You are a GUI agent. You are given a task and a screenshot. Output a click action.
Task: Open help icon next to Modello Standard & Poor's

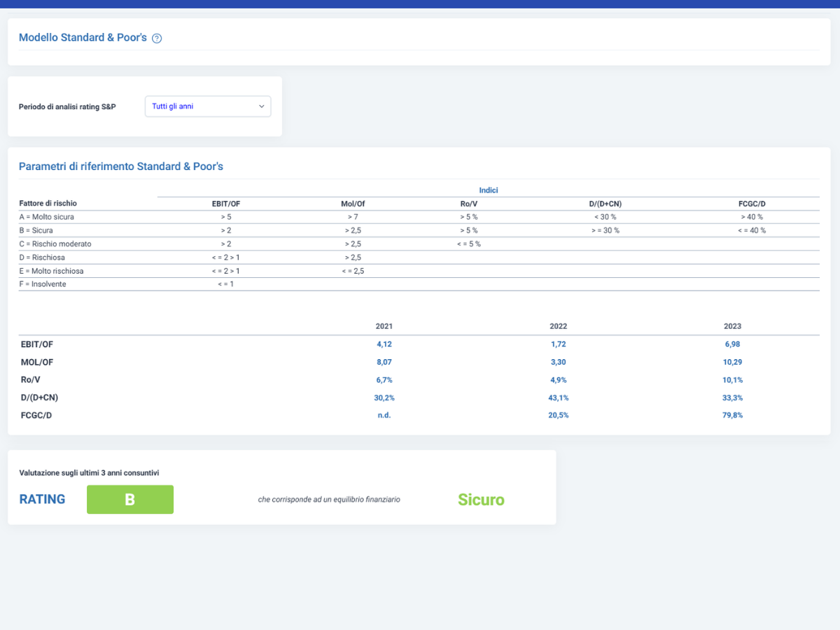tap(157, 38)
